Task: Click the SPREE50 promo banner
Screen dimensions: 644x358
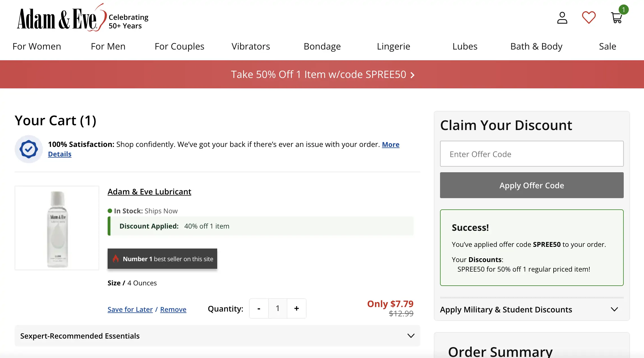Action: point(322,74)
